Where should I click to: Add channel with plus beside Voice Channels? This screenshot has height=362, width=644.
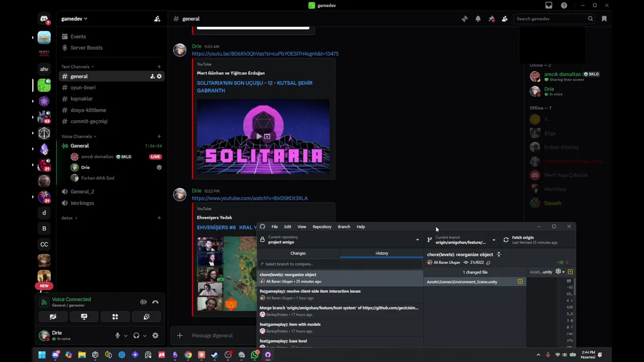pyautogui.click(x=159, y=136)
